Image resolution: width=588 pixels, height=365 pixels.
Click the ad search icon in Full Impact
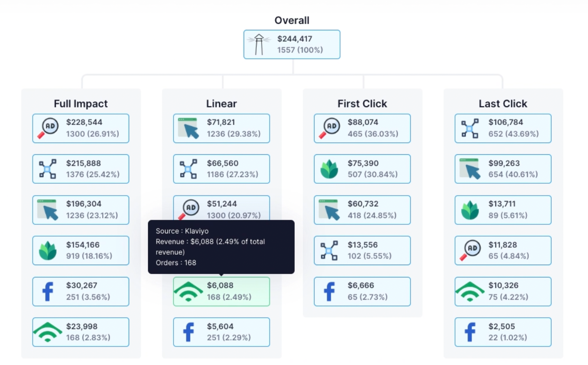point(48,128)
